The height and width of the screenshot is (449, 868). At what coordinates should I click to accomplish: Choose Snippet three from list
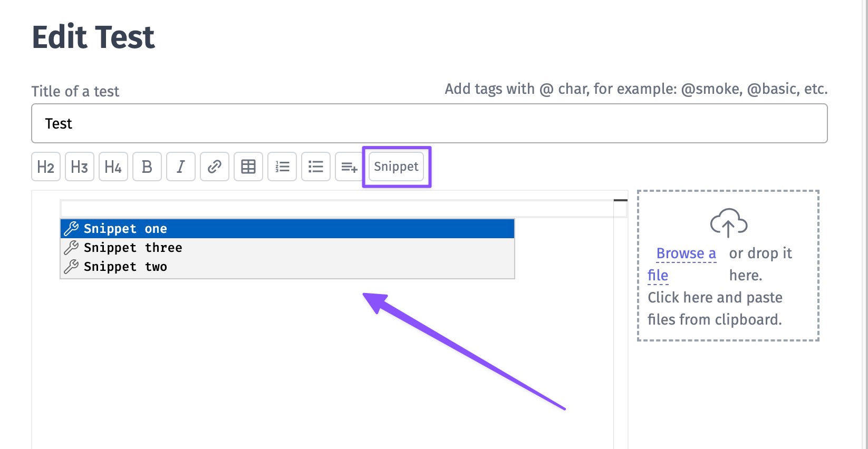(x=287, y=248)
